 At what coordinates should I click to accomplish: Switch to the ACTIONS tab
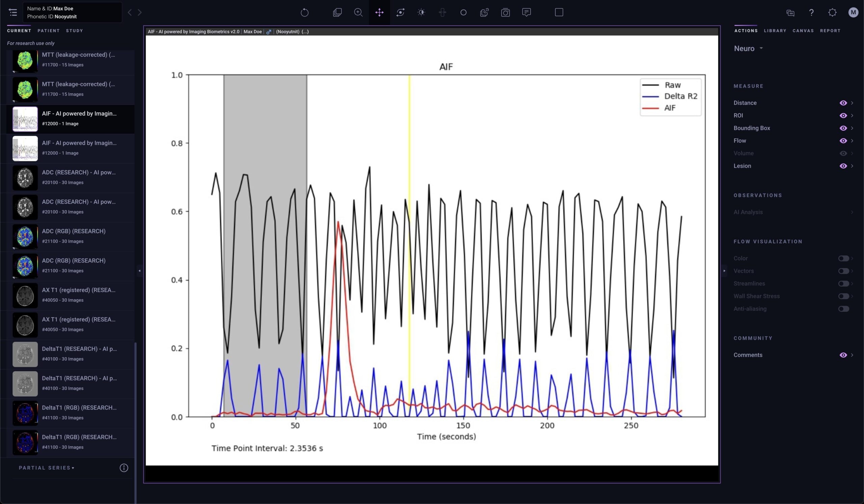[746, 30]
